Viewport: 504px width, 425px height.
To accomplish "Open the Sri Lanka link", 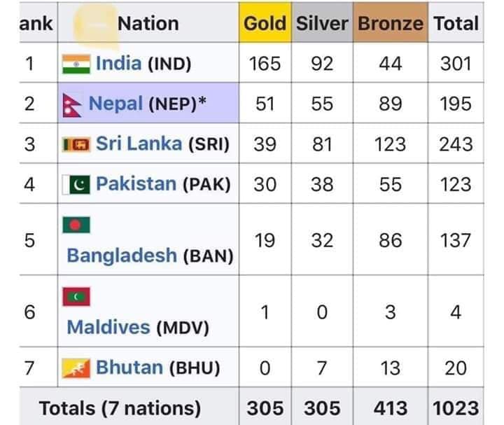I will click(x=140, y=145).
